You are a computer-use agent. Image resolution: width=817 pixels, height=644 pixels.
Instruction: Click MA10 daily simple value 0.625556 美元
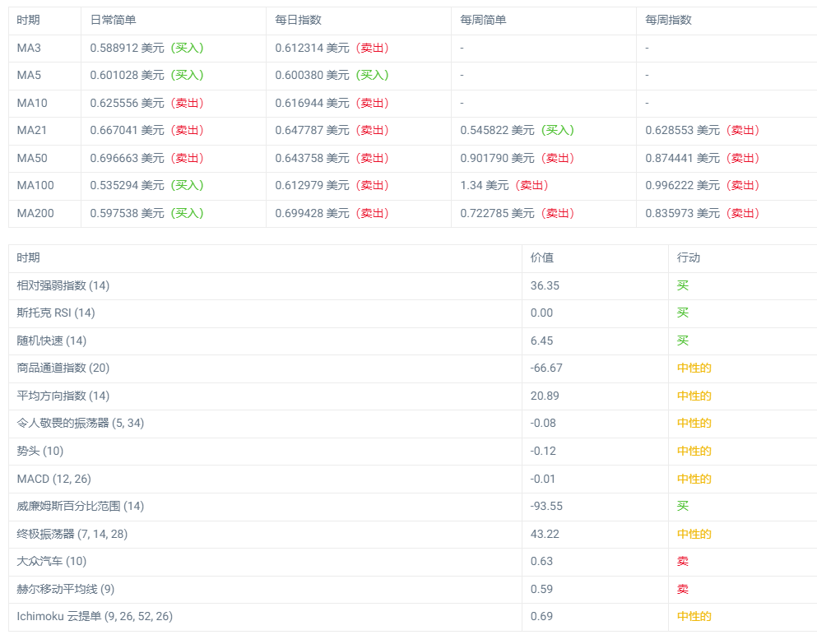click(x=128, y=103)
